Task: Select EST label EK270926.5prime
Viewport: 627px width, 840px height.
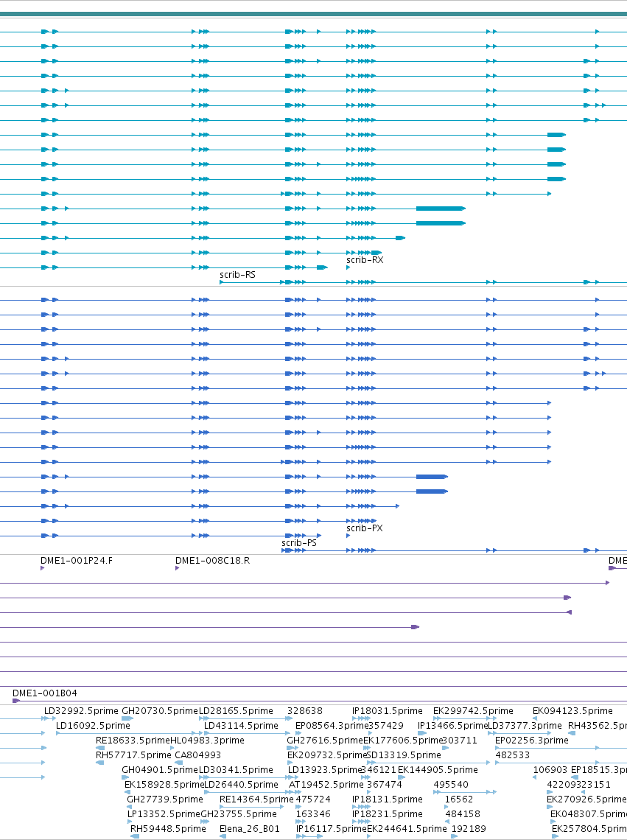Action: [x=586, y=799]
